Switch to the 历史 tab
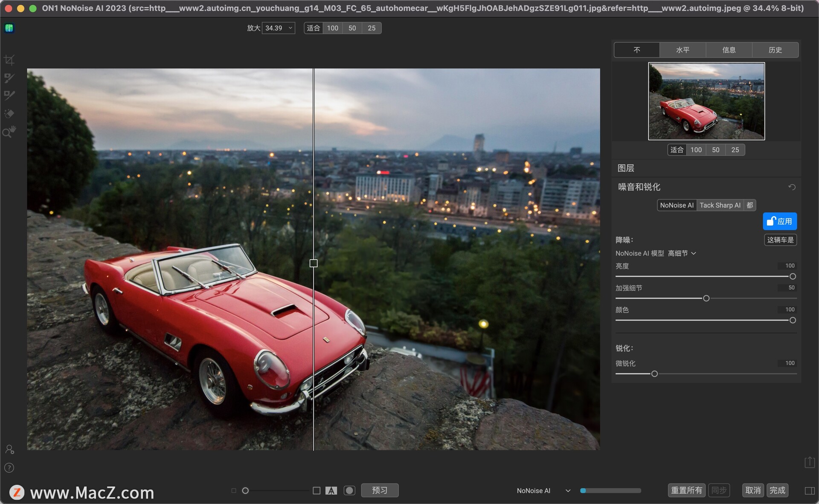This screenshot has height=504, width=819. 775,50
